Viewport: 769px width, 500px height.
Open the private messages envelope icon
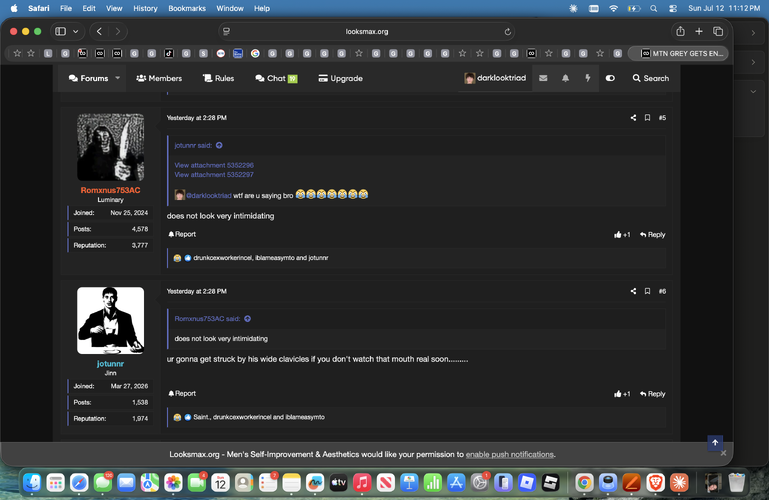coord(543,78)
